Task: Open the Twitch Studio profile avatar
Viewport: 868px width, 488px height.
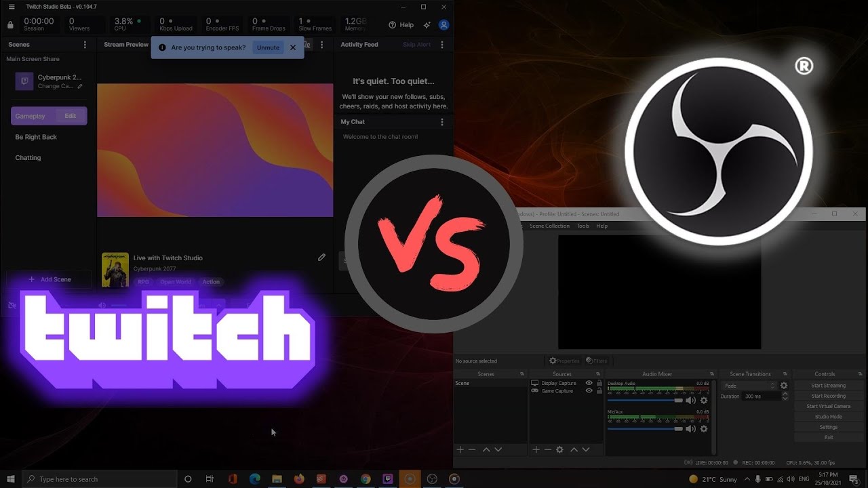Action: point(444,24)
